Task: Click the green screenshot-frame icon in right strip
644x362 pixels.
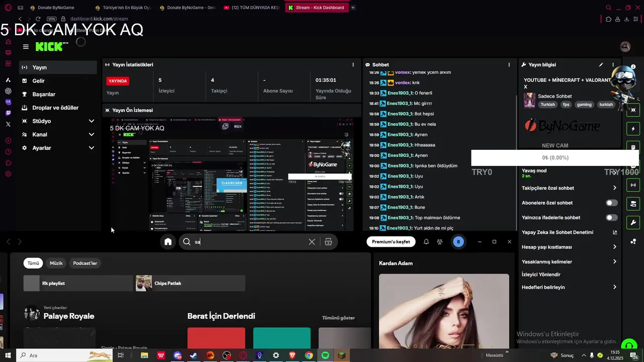Action: point(633,110)
